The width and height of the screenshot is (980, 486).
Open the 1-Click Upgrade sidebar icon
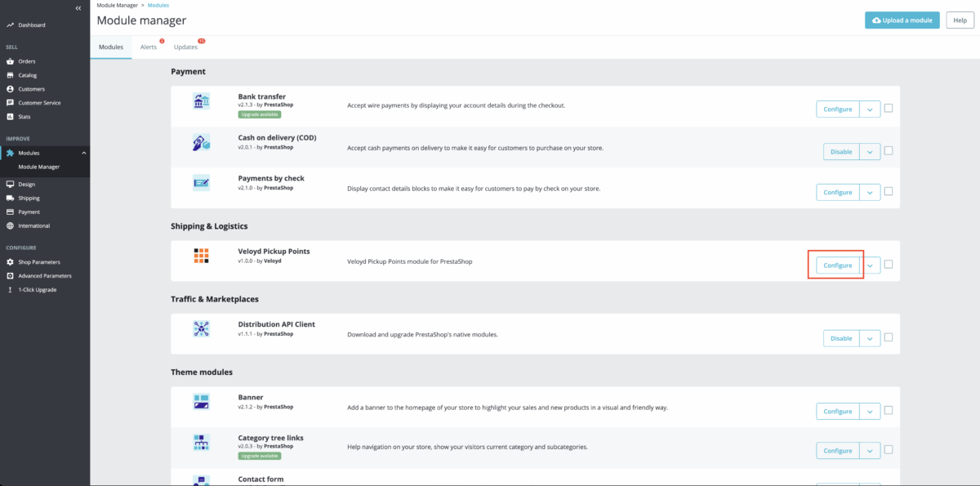click(10, 290)
